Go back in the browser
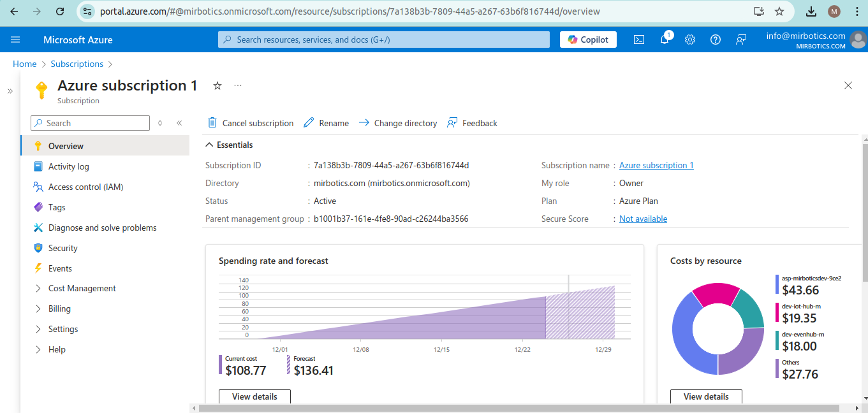This screenshot has height=413, width=868. (x=14, y=11)
